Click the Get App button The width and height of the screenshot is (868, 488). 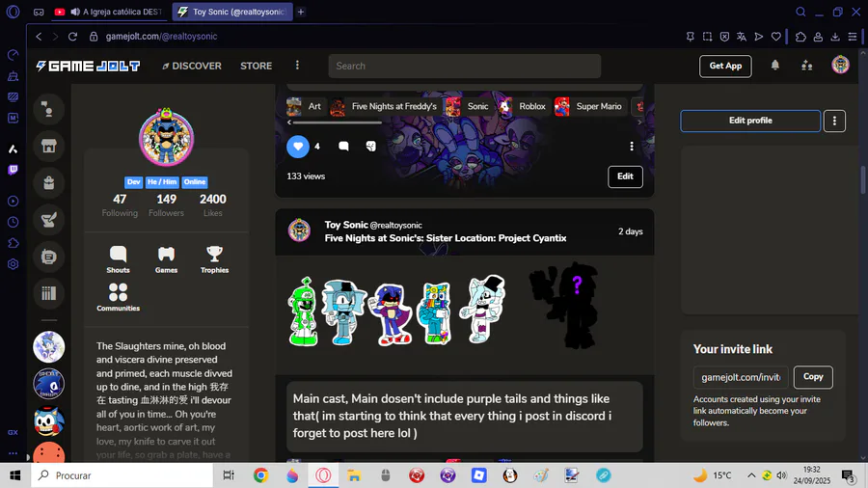(725, 66)
